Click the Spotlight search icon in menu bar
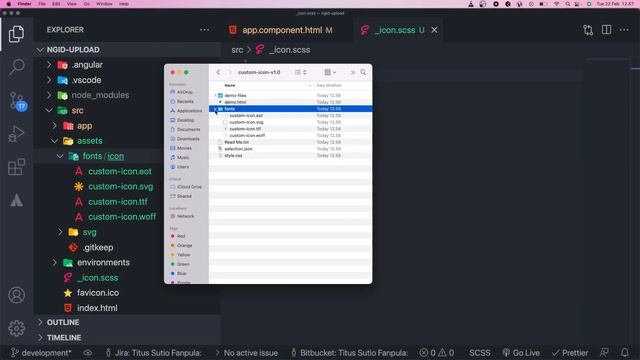This screenshot has height=360, width=640. [x=567, y=4]
